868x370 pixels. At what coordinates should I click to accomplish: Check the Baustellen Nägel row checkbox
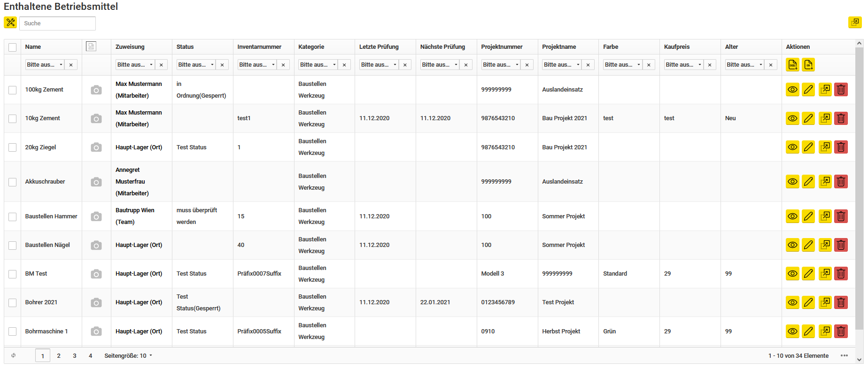pyautogui.click(x=13, y=246)
